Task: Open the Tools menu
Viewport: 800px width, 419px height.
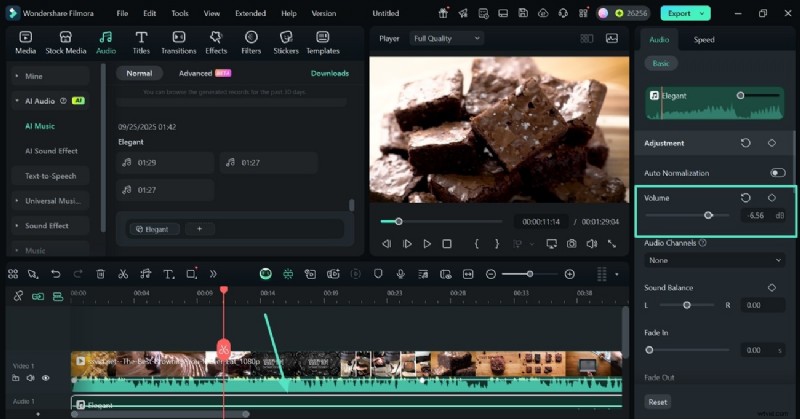Action: (180, 13)
